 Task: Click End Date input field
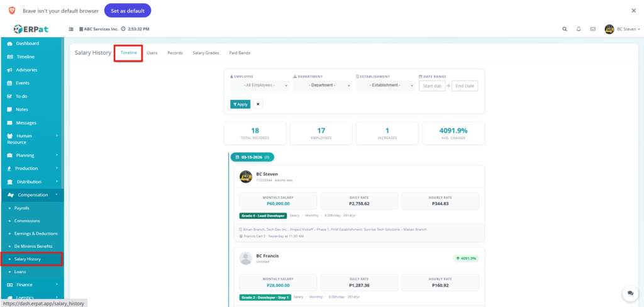point(465,86)
